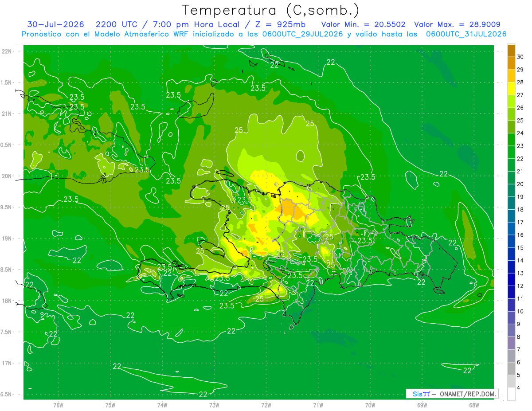Click longitude axis label "75W"
This screenshot has width=532, height=411.
[x=110, y=405]
